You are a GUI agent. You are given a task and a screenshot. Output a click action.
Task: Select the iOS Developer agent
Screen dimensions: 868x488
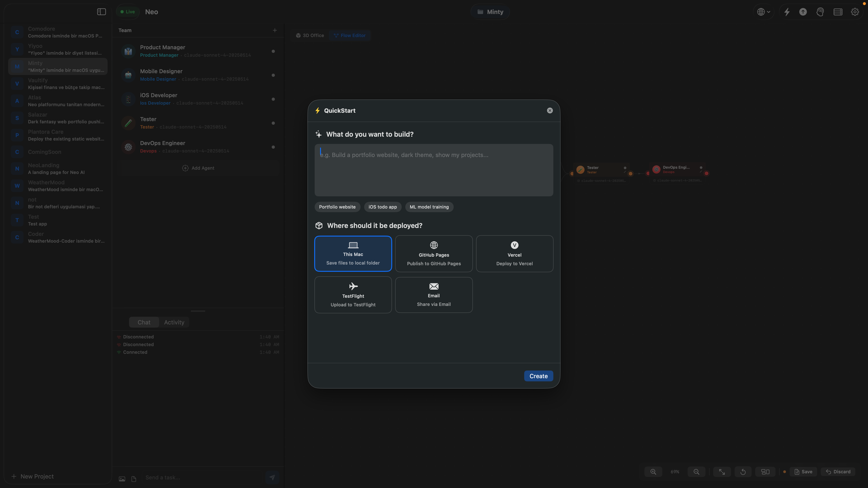(x=198, y=99)
